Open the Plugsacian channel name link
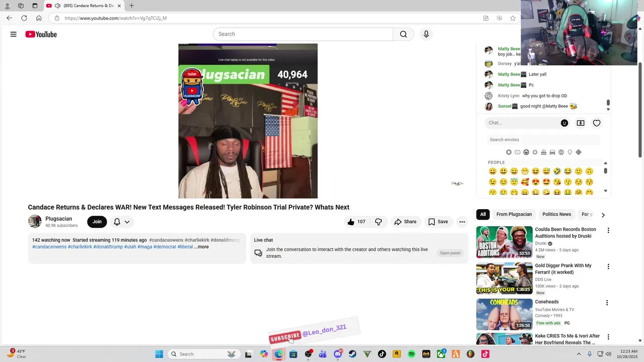 tap(59, 219)
